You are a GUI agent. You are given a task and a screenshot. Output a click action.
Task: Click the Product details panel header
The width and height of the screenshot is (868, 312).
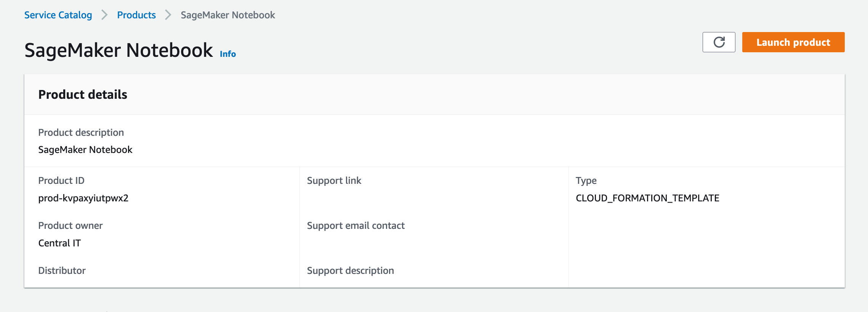[83, 95]
